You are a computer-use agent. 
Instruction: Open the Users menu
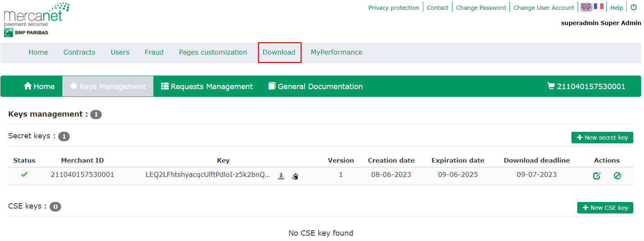click(120, 52)
